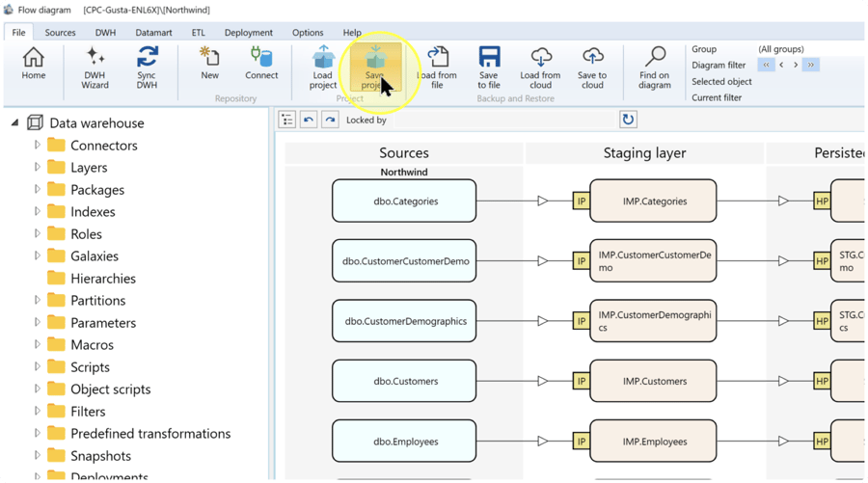The height and width of the screenshot is (483, 868).
Task: Select the Filters folder
Action: pos(76,411)
